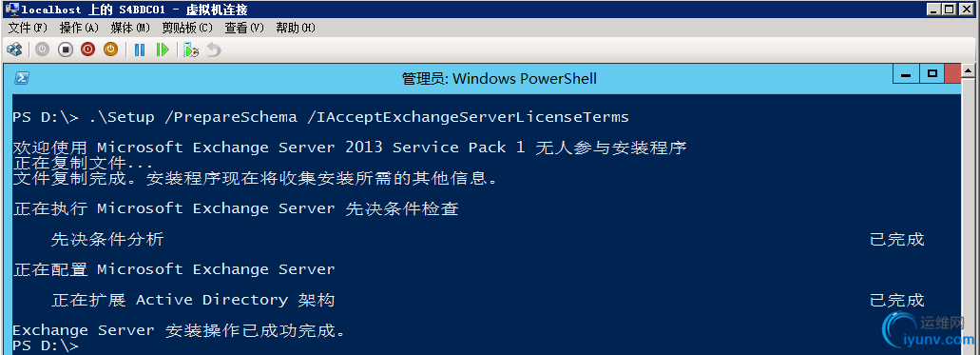
Task: Turn off the VM with the black square icon
Action: point(65,49)
